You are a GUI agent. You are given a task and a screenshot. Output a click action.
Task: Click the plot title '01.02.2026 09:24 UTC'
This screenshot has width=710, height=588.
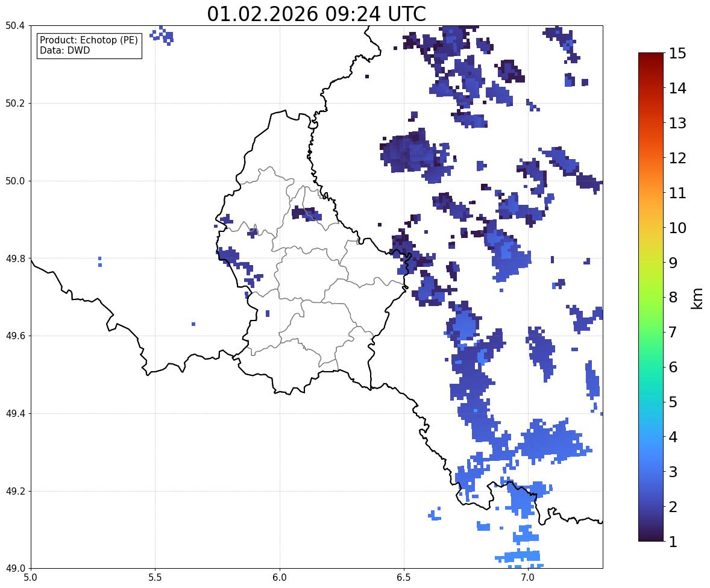[x=316, y=14]
